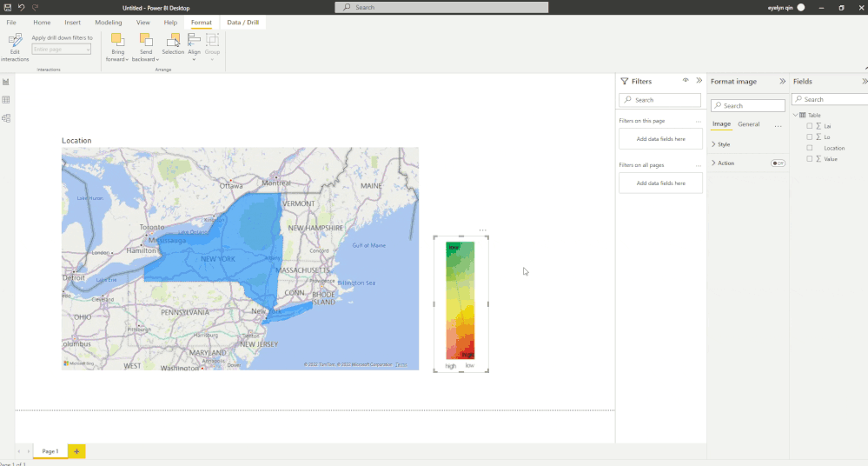
Task: Click the Fields pane Search box
Action: 830,99
